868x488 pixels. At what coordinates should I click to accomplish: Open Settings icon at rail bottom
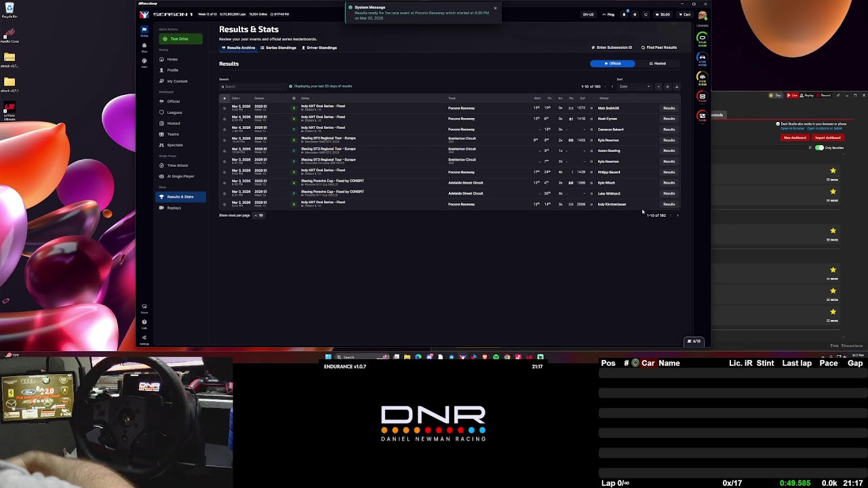(x=144, y=338)
